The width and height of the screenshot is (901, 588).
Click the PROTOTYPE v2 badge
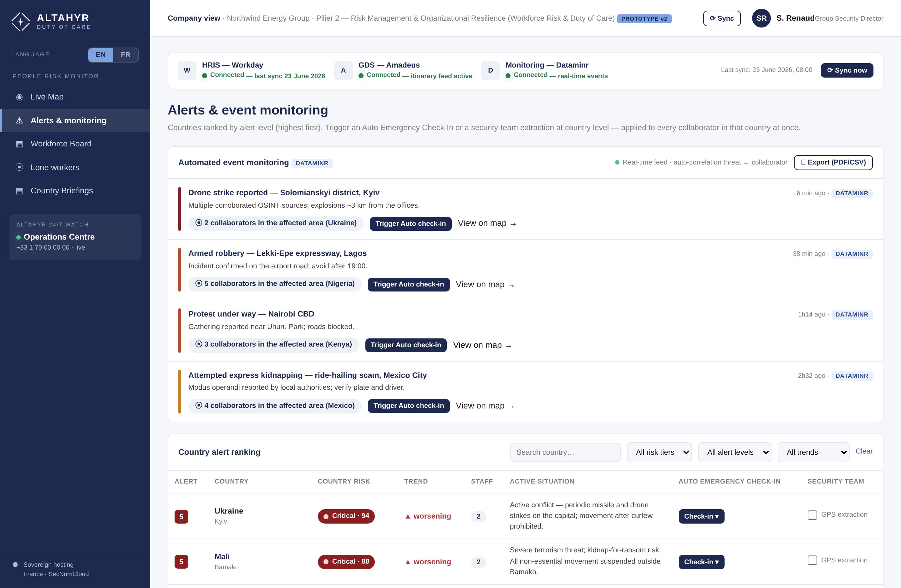(644, 18)
